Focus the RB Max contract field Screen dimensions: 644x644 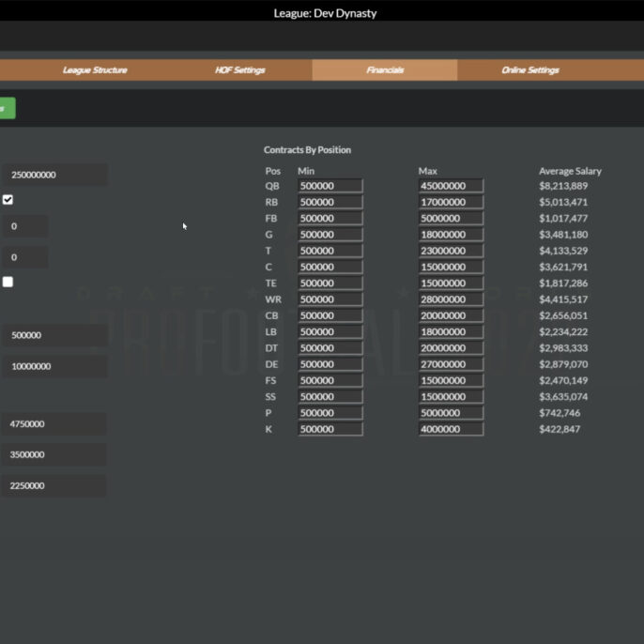coord(451,202)
